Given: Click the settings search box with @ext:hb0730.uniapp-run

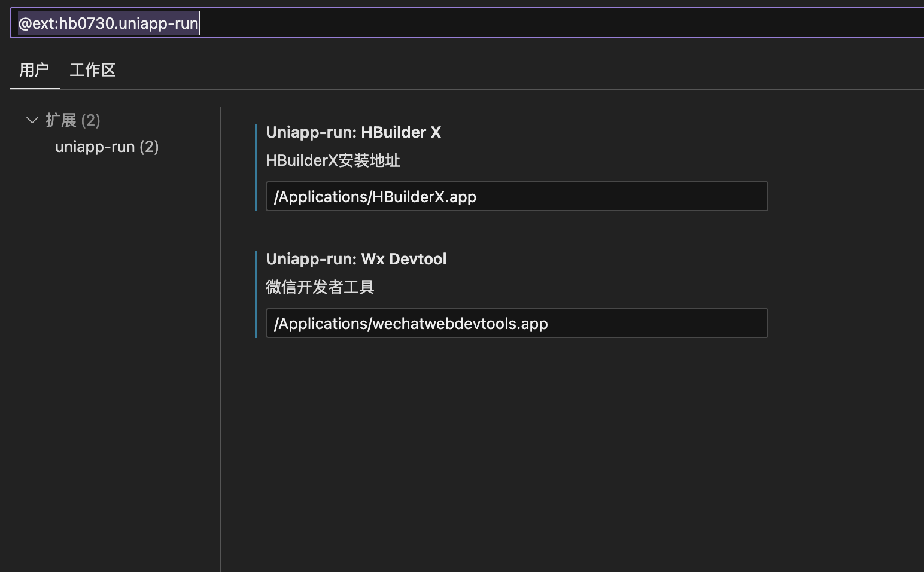Looking at the screenshot, I should coord(467,23).
